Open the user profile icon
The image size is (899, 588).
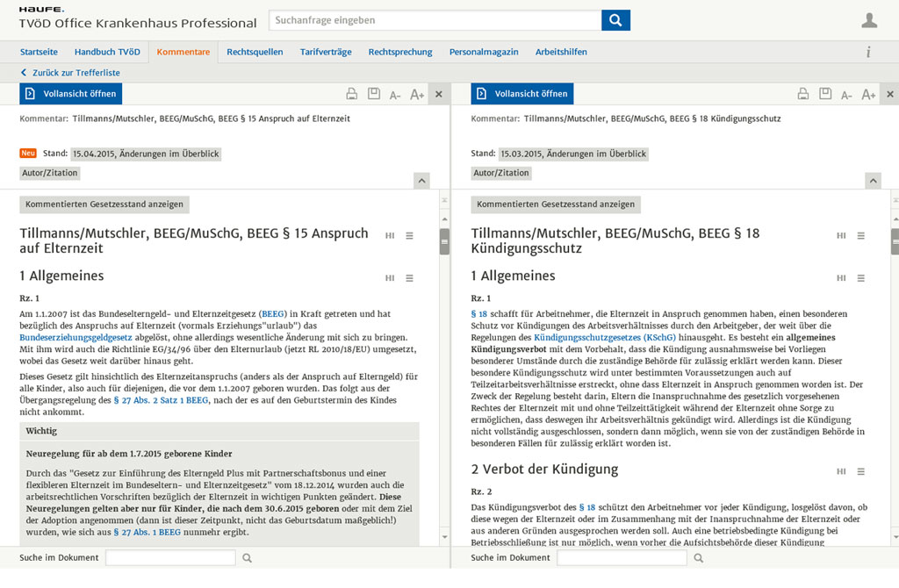pos(869,20)
